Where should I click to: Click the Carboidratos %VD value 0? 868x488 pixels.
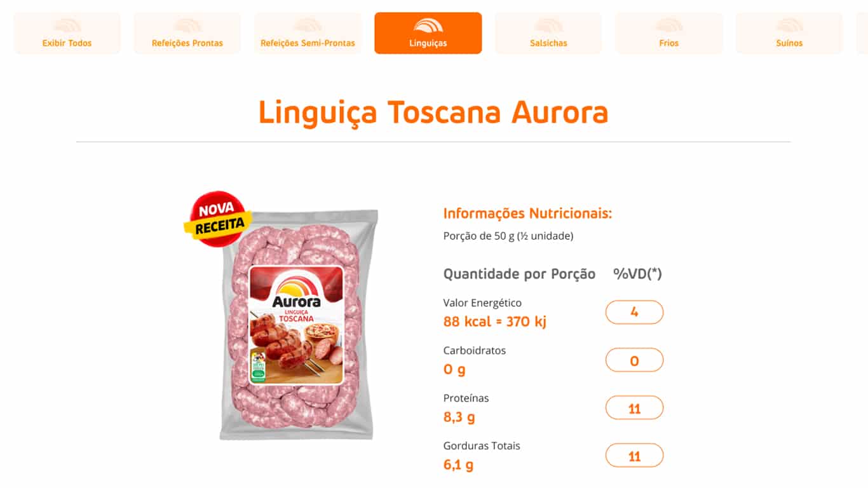tap(634, 360)
